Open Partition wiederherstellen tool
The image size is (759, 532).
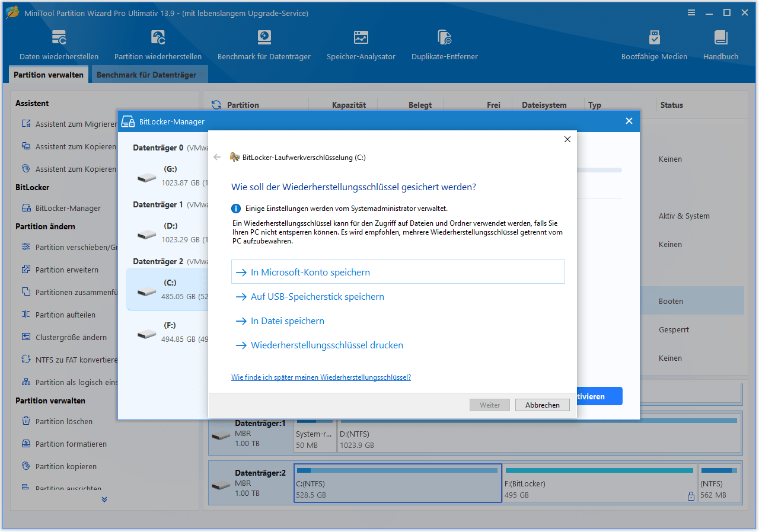coord(158,45)
